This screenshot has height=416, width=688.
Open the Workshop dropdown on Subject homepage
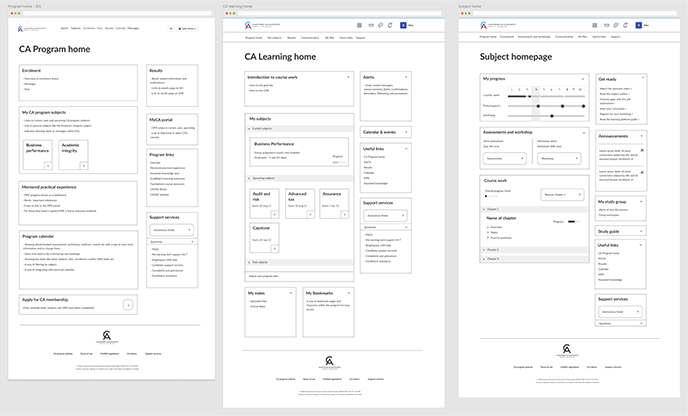point(560,158)
